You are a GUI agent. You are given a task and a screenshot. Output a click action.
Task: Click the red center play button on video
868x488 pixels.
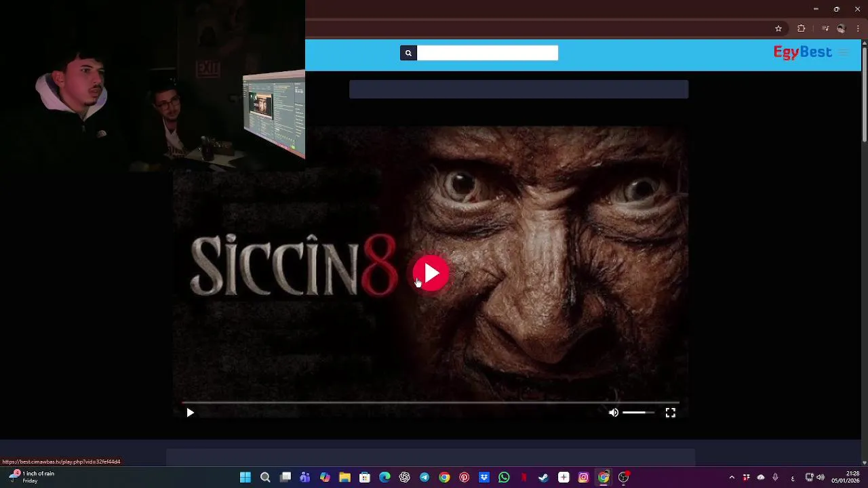point(431,273)
